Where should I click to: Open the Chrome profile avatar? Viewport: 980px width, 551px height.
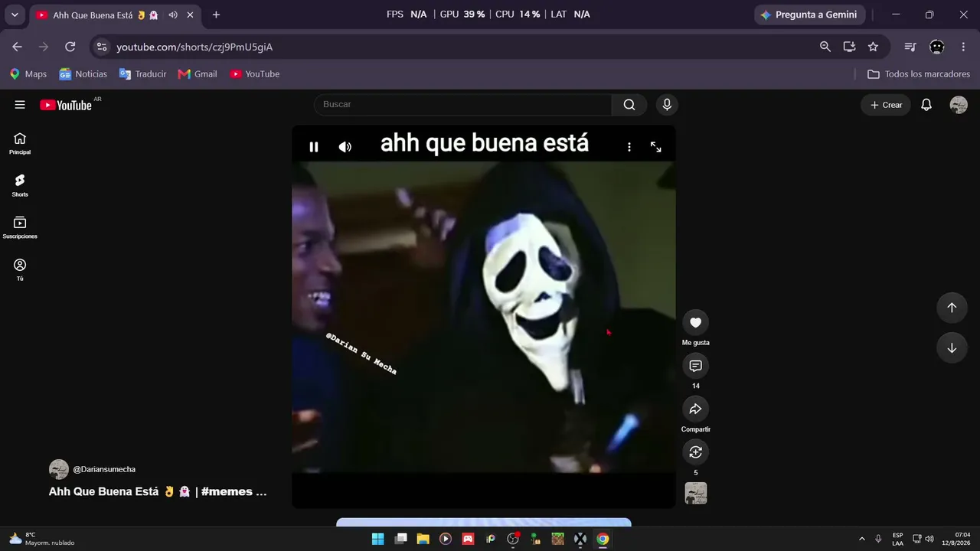(936, 47)
